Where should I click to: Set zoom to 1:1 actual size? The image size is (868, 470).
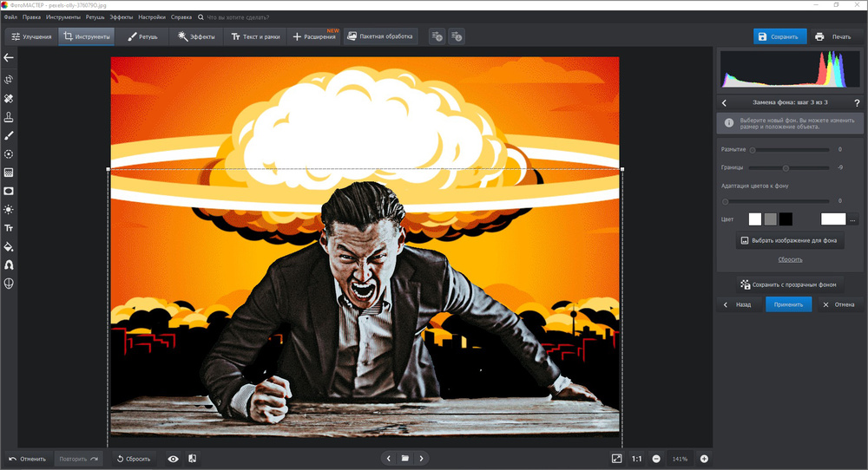636,459
